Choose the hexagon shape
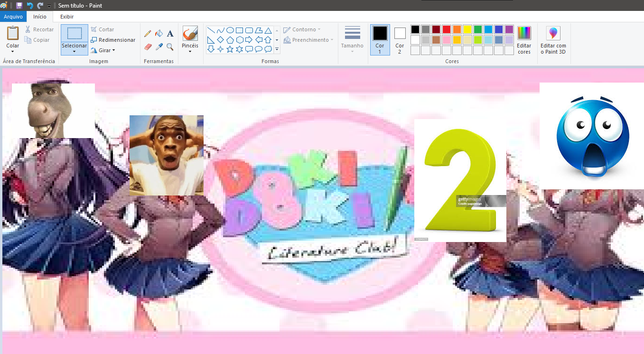Image resolution: width=644 pixels, height=354 pixels. tap(240, 39)
